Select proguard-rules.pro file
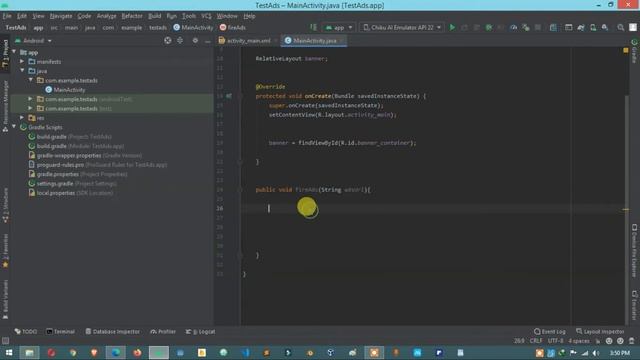This screenshot has width=640, height=360. (98, 165)
